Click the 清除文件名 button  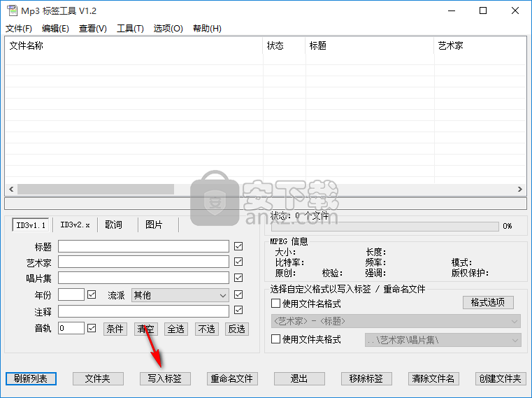433,378
